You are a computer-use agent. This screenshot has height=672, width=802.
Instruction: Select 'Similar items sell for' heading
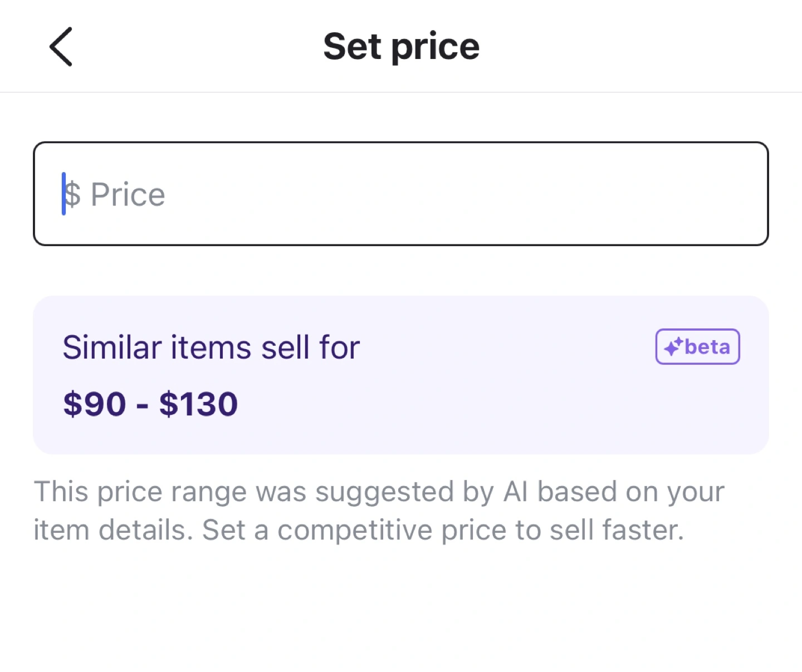[x=211, y=347]
